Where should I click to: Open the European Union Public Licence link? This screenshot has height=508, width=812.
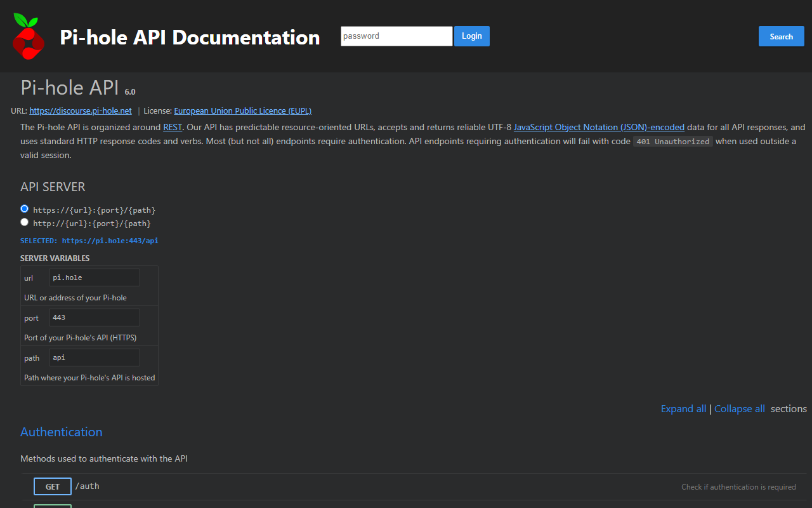242,110
